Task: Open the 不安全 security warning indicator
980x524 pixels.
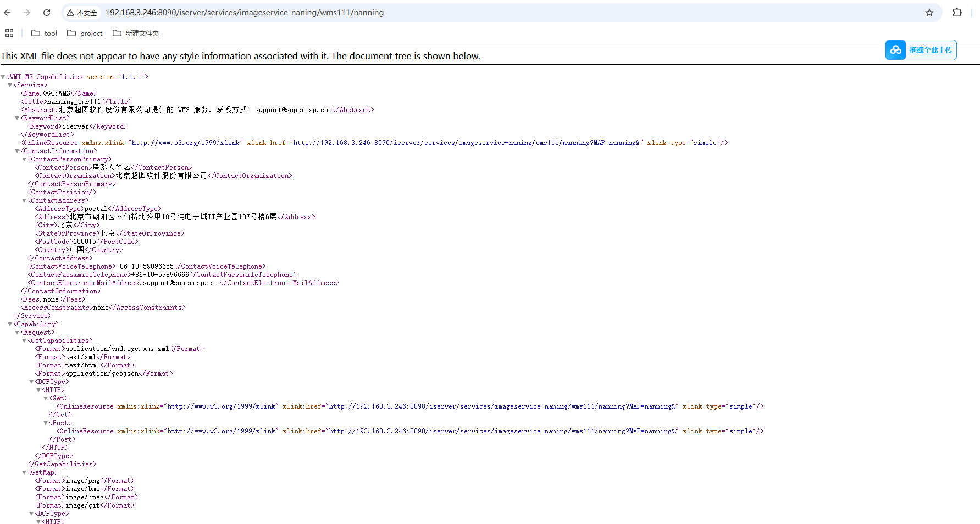Action: click(x=81, y=12)
